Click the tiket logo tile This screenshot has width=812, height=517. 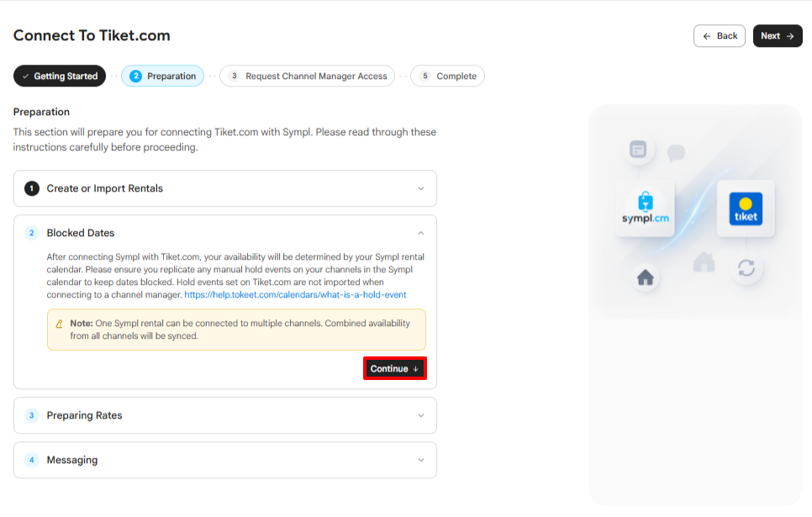coord(746,208)
